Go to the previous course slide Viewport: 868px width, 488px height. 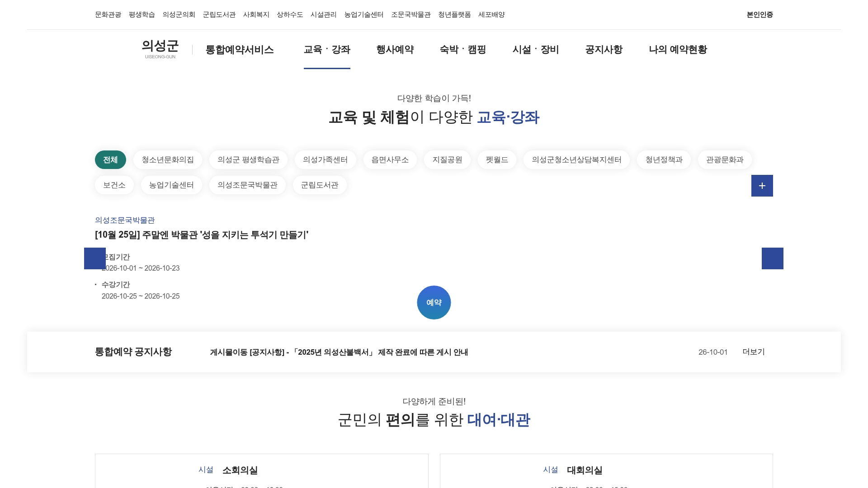click(95, 258)
